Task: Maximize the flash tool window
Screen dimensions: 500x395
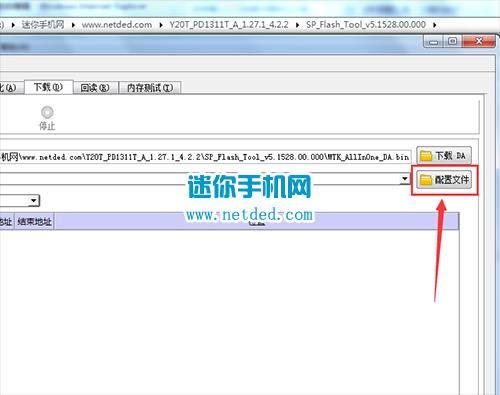Action: (x=452, y=41)
